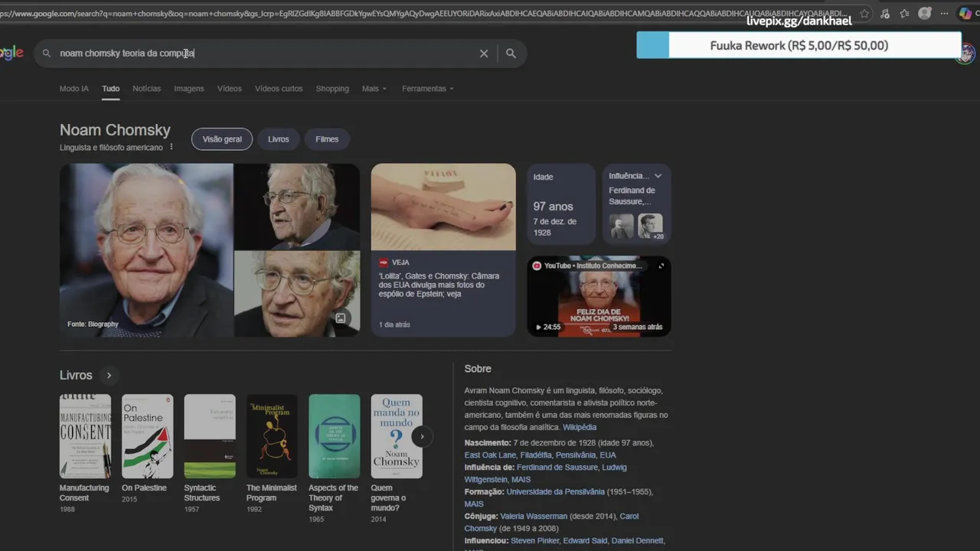Select the Tudo tab
The width and height of the screenshot is (980, 551).
[111, 89]
